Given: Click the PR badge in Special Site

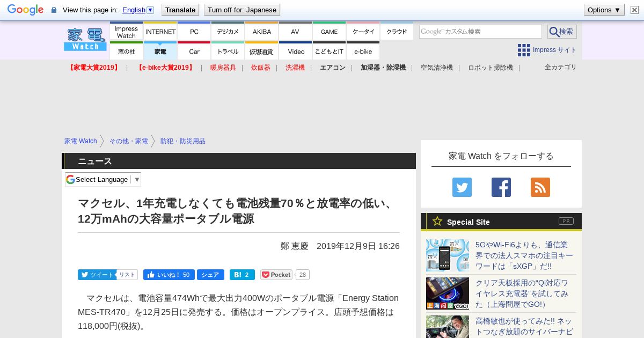Looking at the screenshot, I should (x=566, y=221).
